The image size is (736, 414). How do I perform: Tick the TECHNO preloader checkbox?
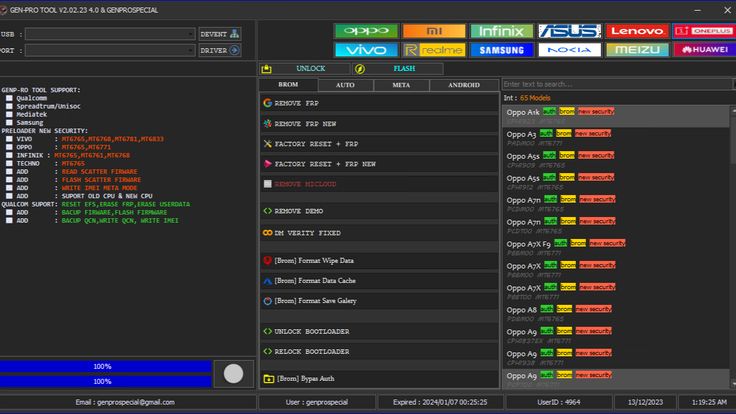pos(9,163)
